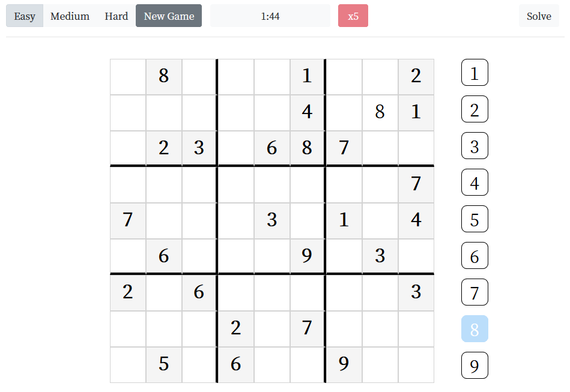The width and height of the screenshot is (570, 392).
Task: Start a New Game
Action: tap(169, 16)
